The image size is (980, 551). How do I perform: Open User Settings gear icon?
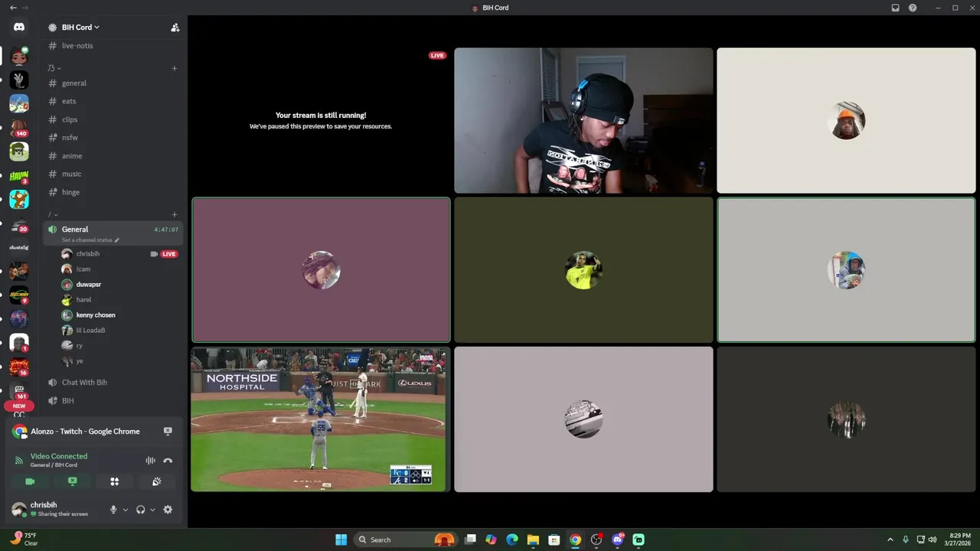pyautogui.click(x=168, y=510)
